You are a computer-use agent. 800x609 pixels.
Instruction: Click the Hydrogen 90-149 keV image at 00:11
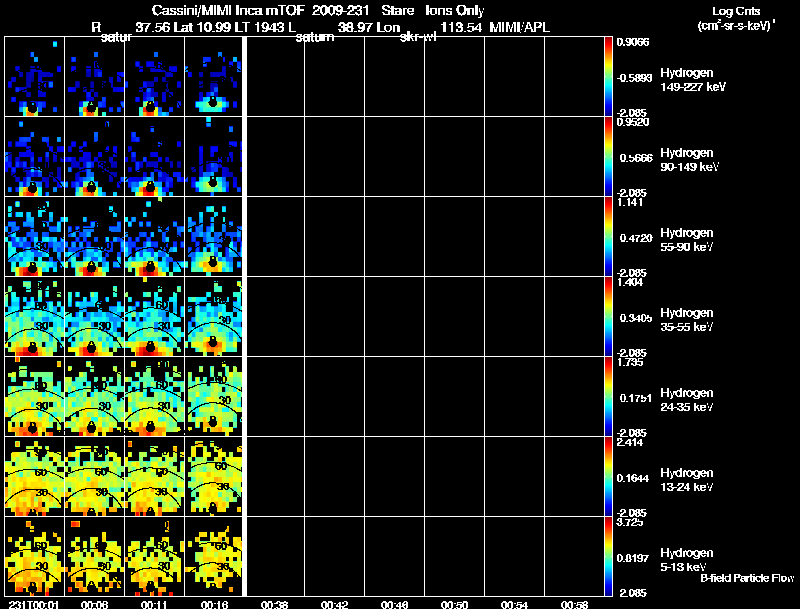(154, 157)
